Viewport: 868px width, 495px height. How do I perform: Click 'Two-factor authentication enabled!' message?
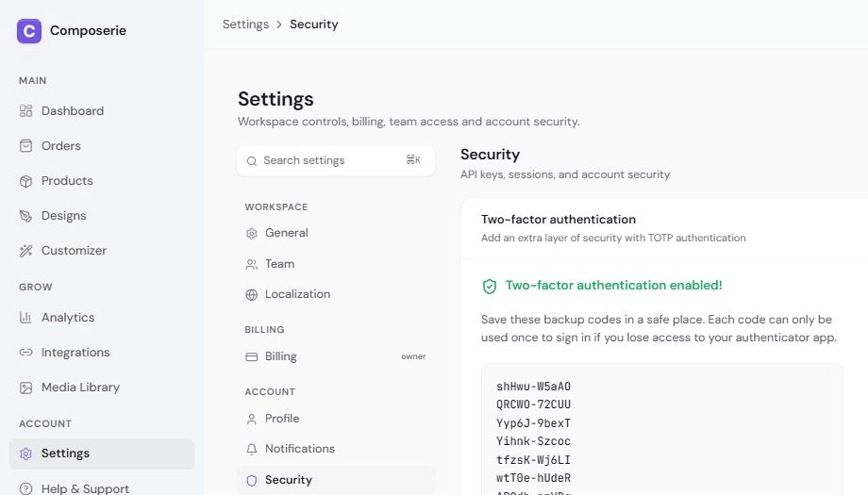613,286
